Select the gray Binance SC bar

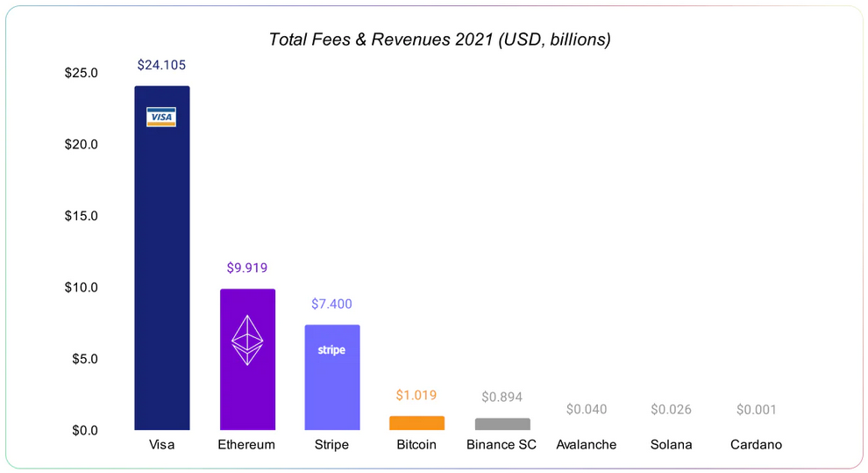[x=502, y=424]
